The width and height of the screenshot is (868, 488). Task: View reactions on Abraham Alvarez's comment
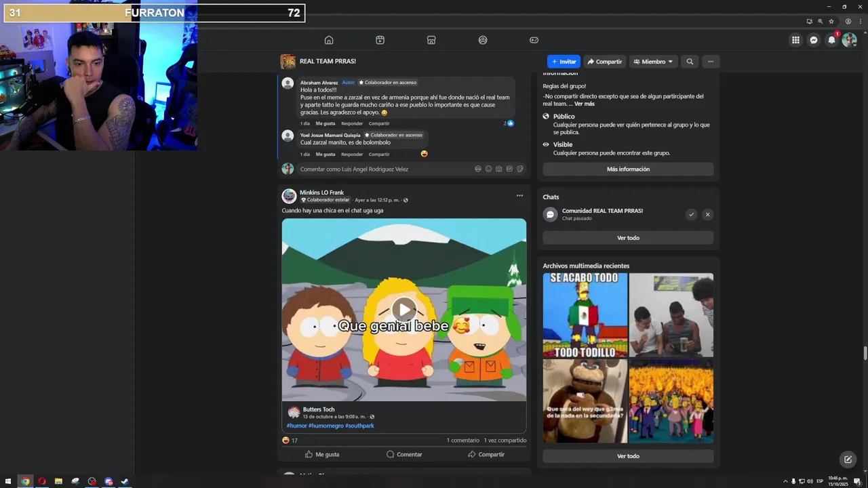tap(509, 123)
